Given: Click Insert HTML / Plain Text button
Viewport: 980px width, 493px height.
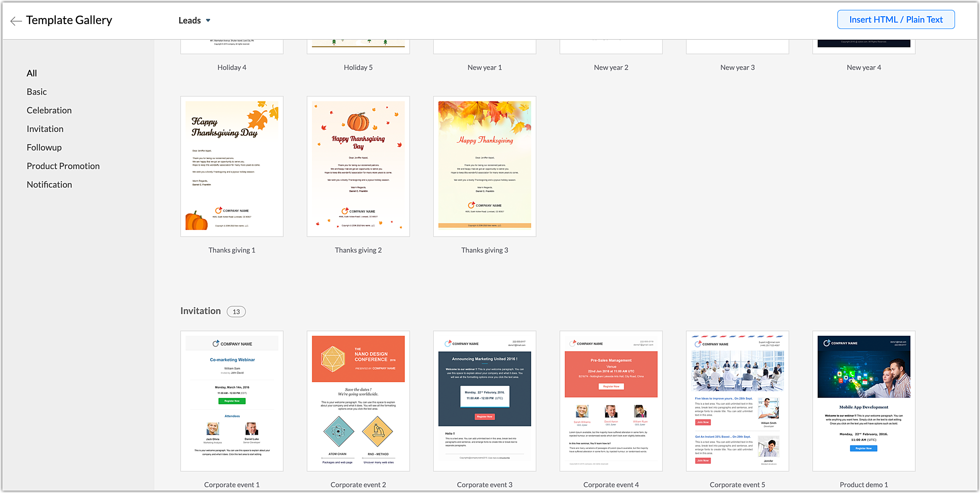Looking at the screenshot, I should pos(895,20).
